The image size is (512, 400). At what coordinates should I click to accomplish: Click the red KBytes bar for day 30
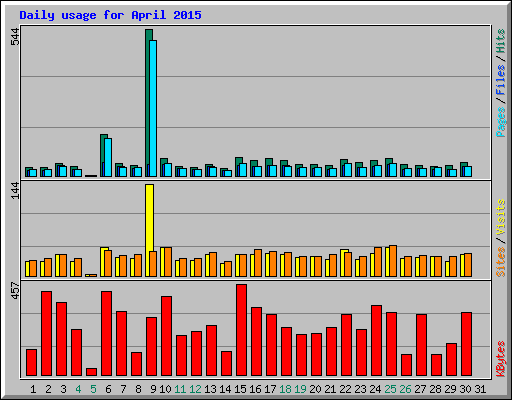tap(466, 344)
